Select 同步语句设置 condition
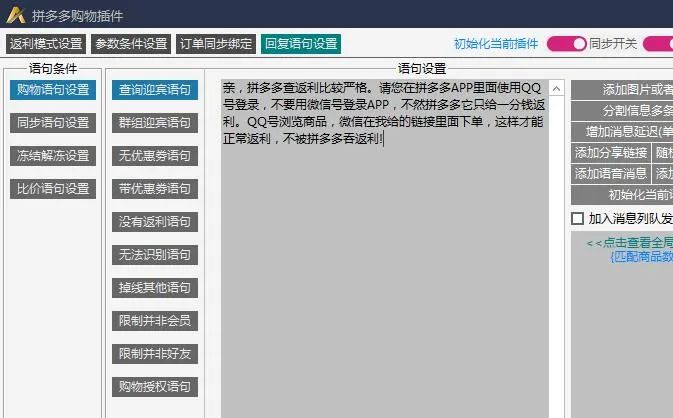The height and width of the screenshot is (418, 673). (x=53, y=123)
